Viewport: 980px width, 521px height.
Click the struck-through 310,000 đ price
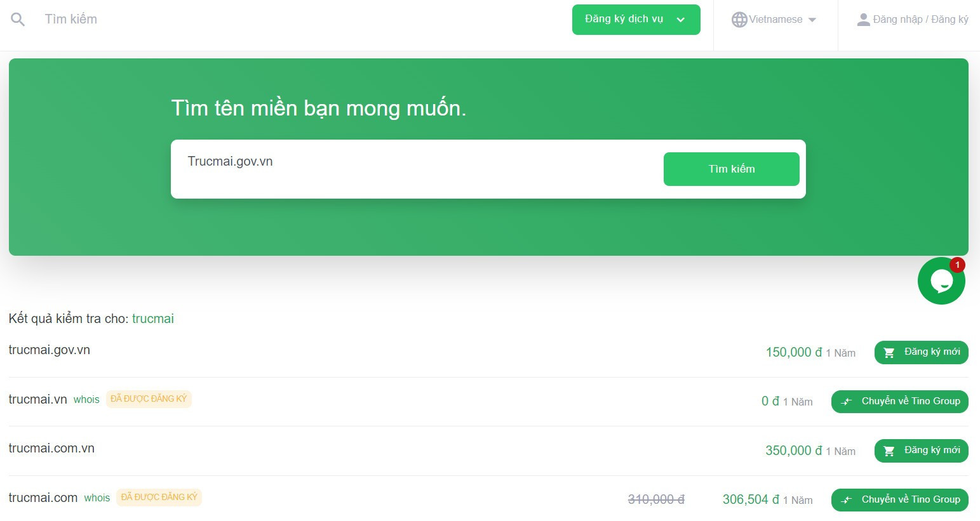pyautogui.click(x=656, y=499)
